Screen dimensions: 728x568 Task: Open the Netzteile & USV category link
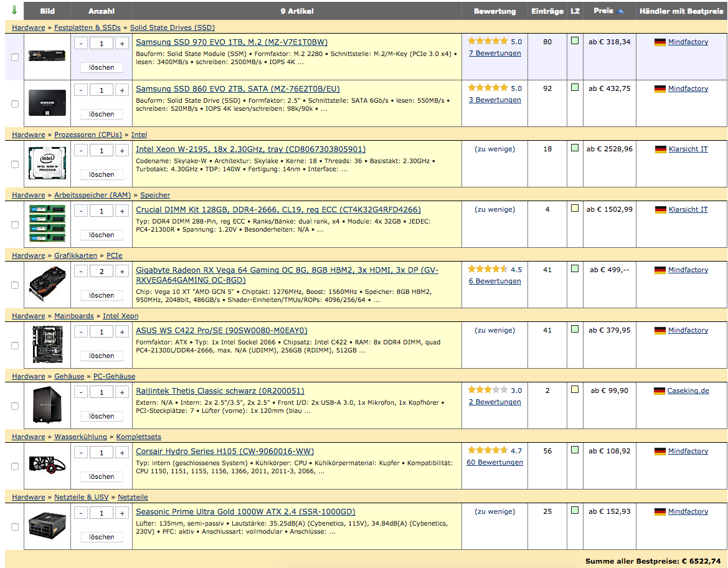coord(81,497)
